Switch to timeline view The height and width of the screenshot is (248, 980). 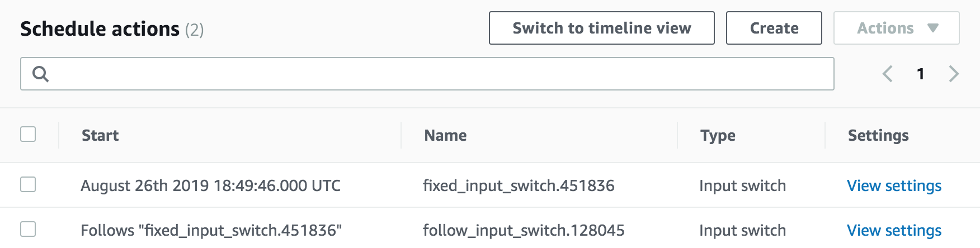602,28
